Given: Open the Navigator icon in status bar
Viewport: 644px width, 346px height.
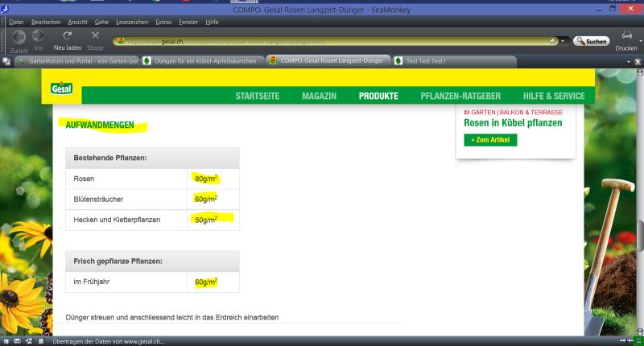Looking at the screenshot, I should 6,341.
